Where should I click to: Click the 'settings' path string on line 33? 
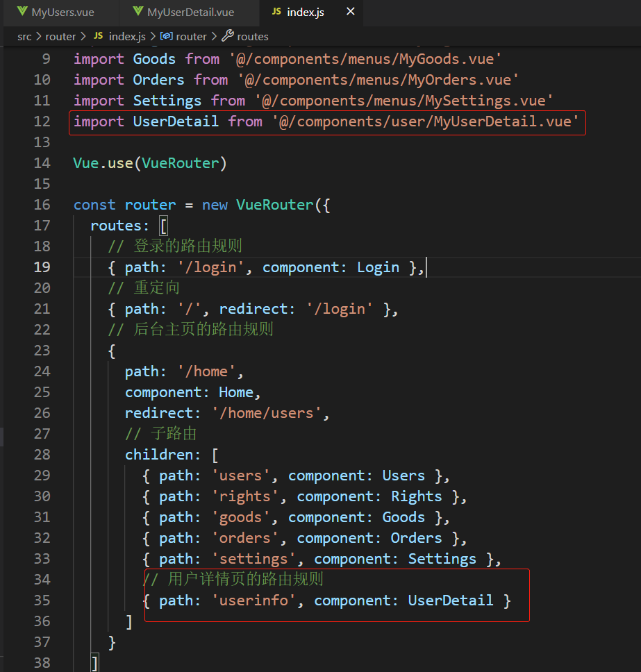click(253, 559)
